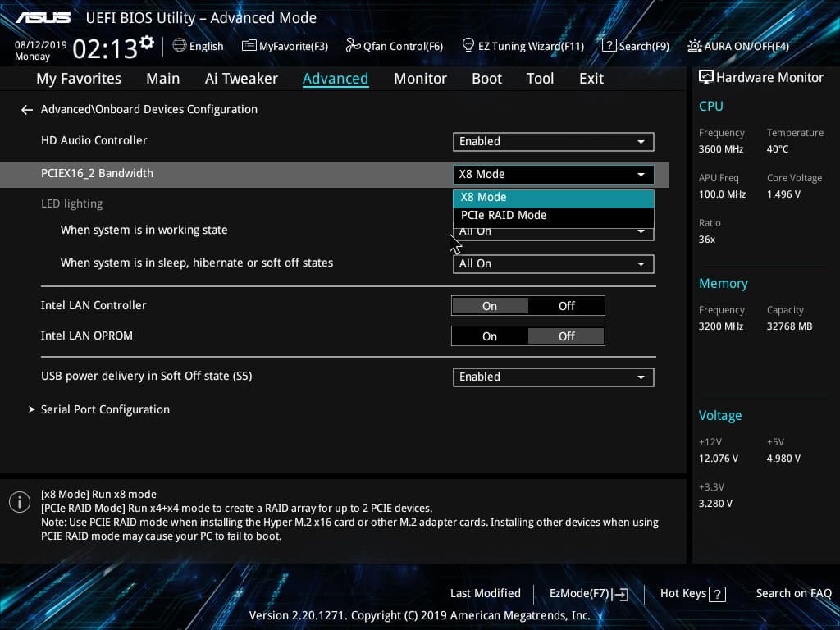This screenshot has width=840, height=630.
Task: Click the info circle icon in help panel
Action: tap(20, 503)
